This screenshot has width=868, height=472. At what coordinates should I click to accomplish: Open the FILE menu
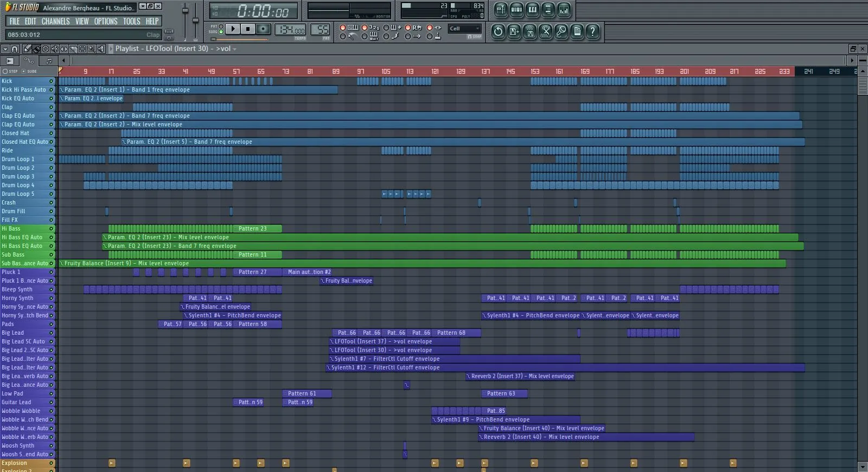tap(15, 21)
